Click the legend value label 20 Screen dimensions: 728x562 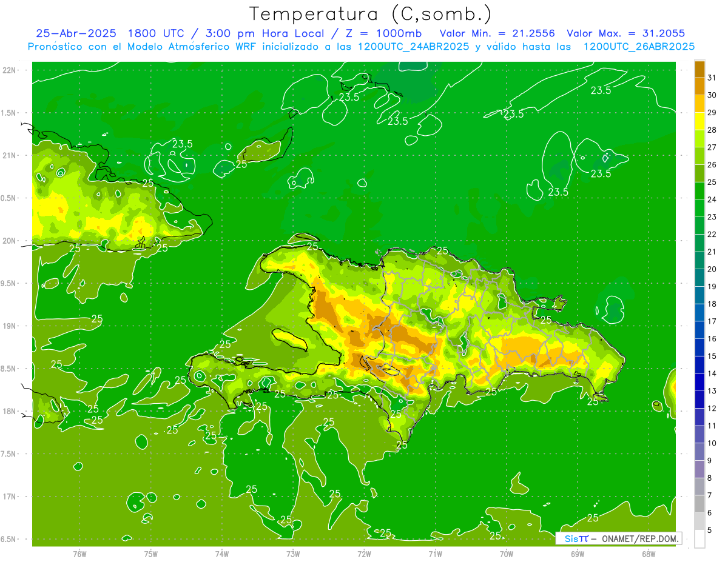712,269
